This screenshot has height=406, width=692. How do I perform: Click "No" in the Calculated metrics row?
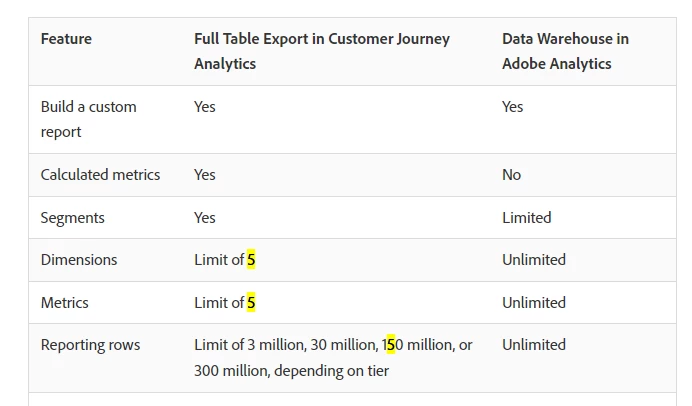click(511, 175)
